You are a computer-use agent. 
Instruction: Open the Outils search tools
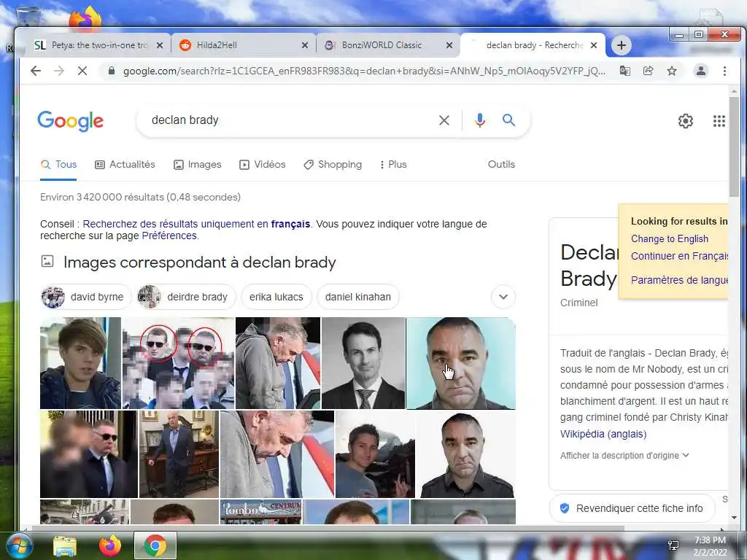[501, 164]
